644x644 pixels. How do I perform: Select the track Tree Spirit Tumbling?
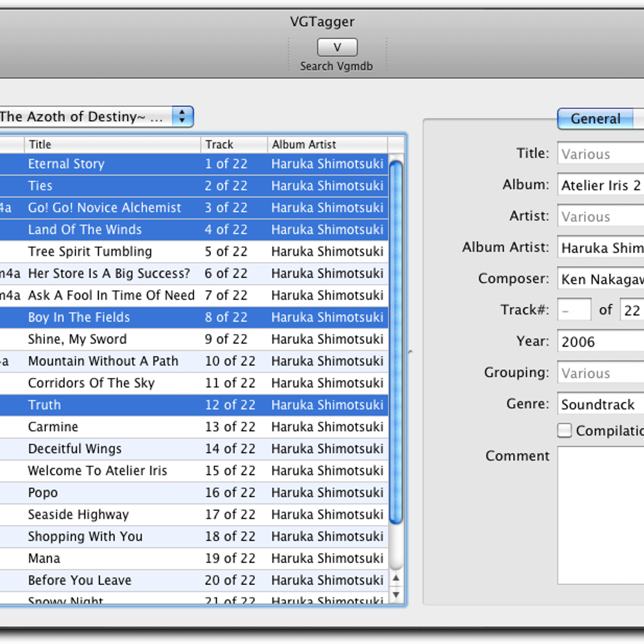pos(90,252)
